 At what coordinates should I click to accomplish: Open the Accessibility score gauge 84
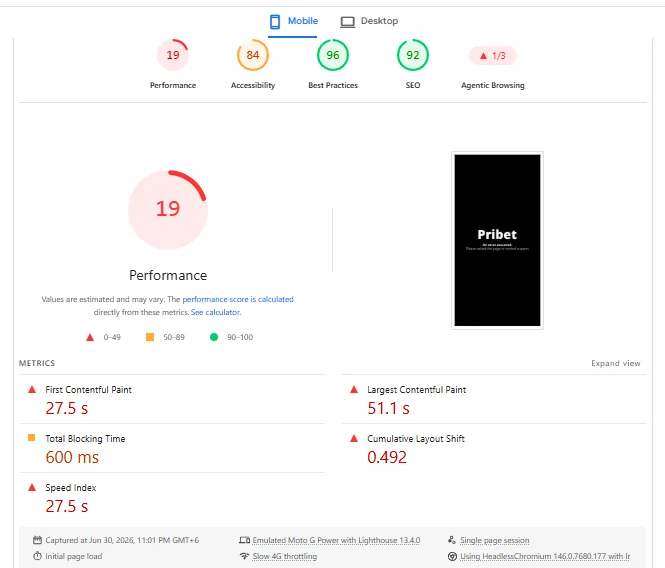tap(253, 55)
